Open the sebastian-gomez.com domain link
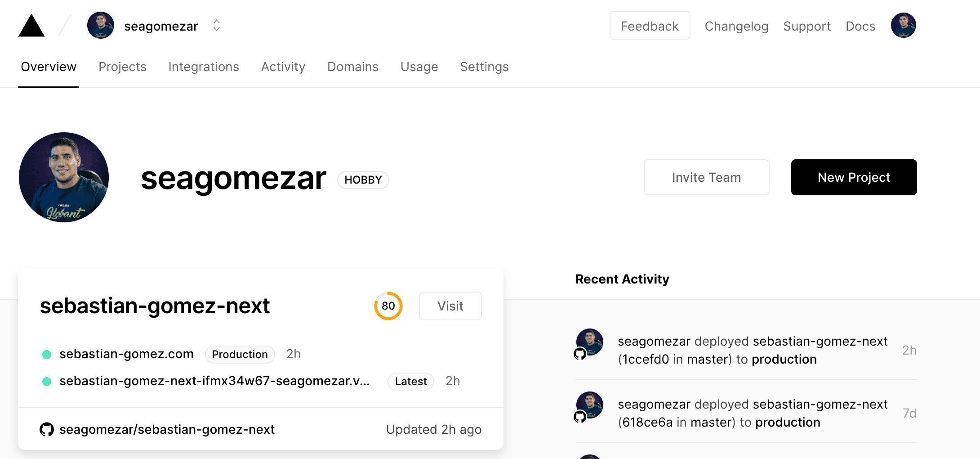This screenshot has width=980, height=459. click(x=126, y=354)
